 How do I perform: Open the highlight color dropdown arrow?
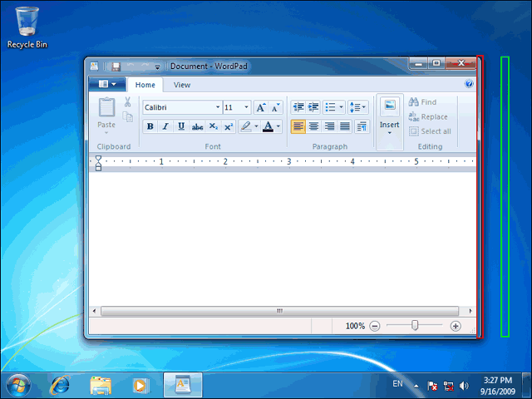pyautogui.click(x=256, y=126)
